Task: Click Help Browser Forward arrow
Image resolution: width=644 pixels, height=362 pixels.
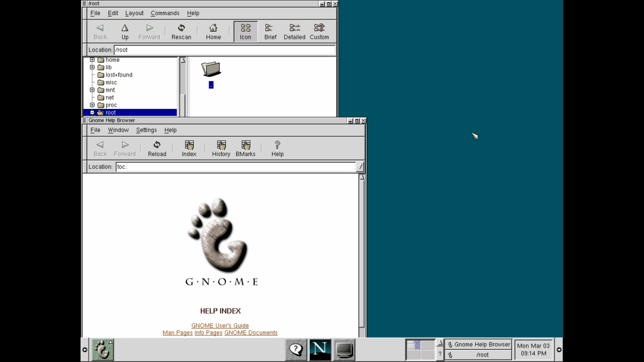Action: [125, 149]
